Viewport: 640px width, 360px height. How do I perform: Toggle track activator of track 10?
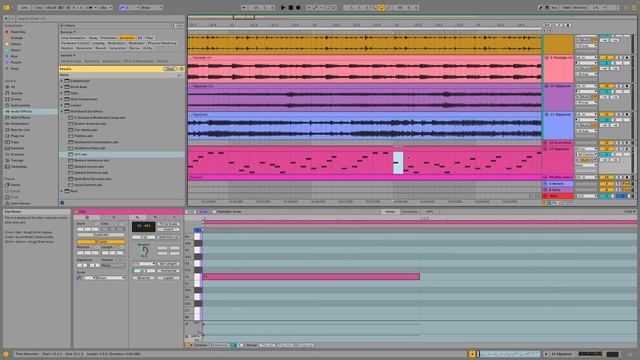(607, 86)
